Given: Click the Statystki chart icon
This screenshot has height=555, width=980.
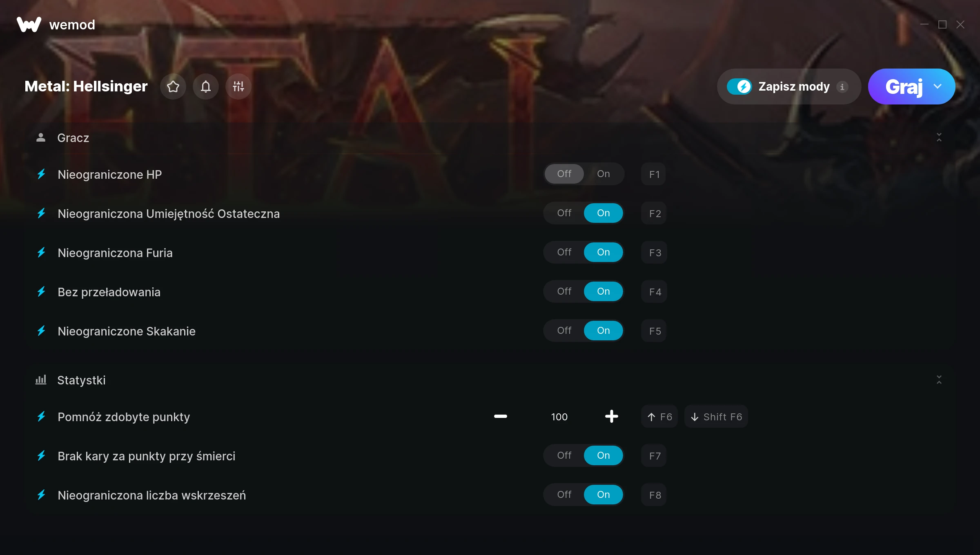Looking at the screenshot, I should [x=41, y=380].
